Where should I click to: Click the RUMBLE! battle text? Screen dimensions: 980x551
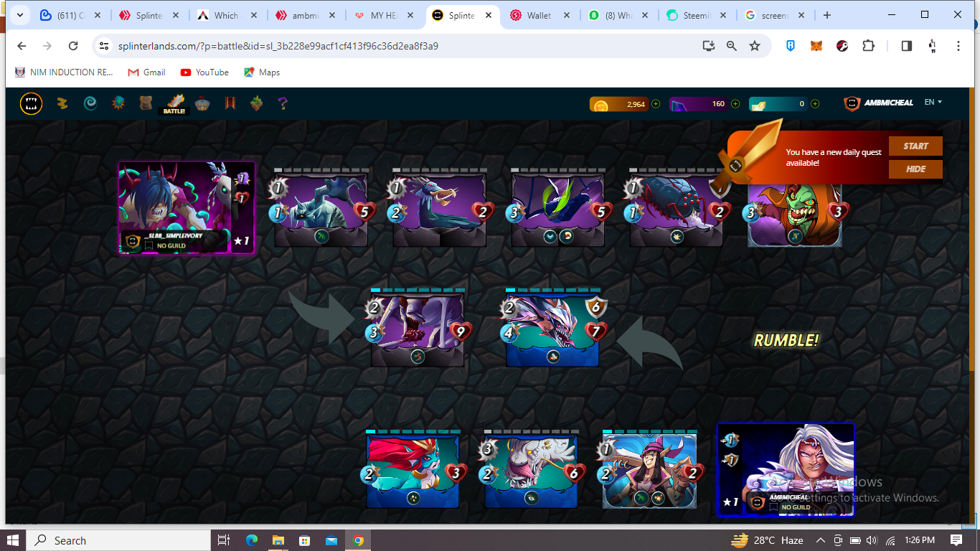[x=786, y=340]
